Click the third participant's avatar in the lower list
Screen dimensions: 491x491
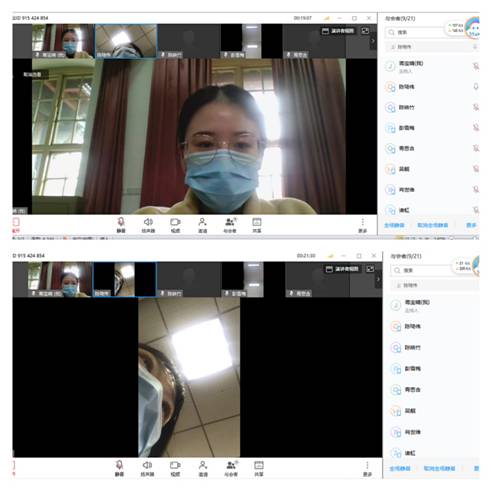tap(395, 348)
